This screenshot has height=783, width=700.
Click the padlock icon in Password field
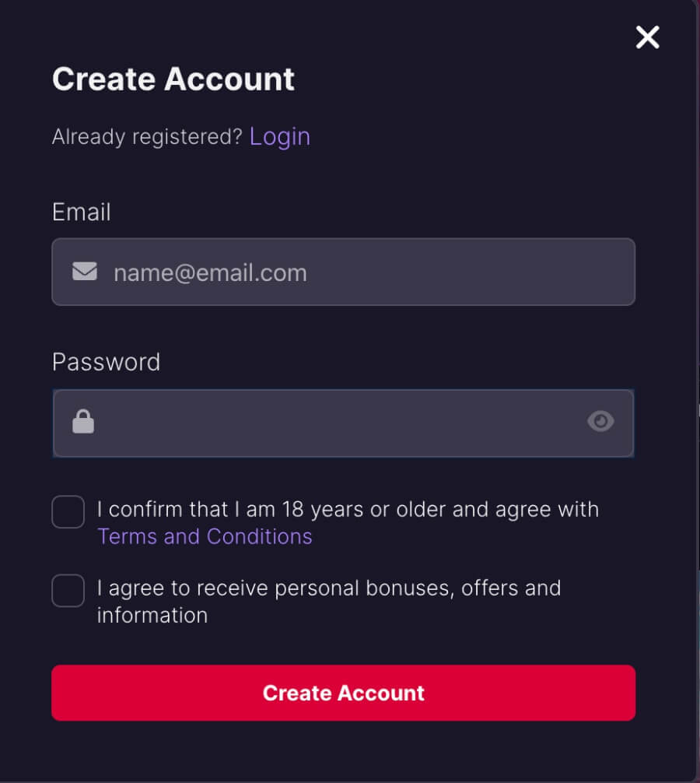point(83,421)
